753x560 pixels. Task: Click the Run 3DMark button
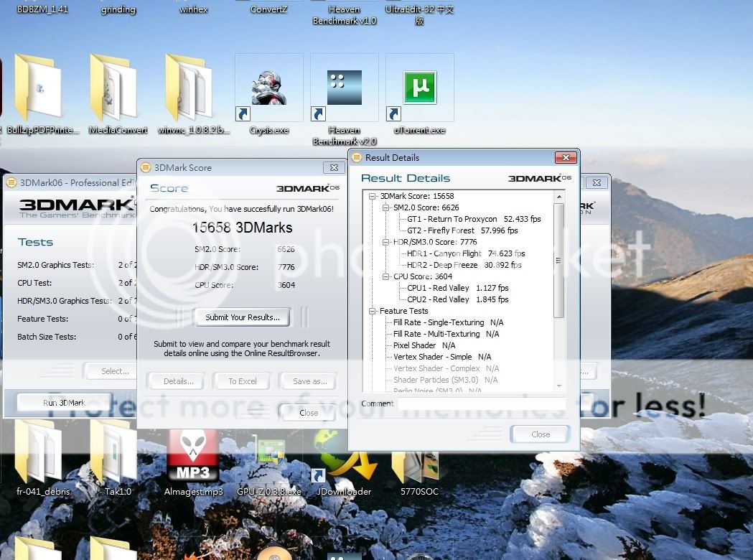[x=65, y=403]
